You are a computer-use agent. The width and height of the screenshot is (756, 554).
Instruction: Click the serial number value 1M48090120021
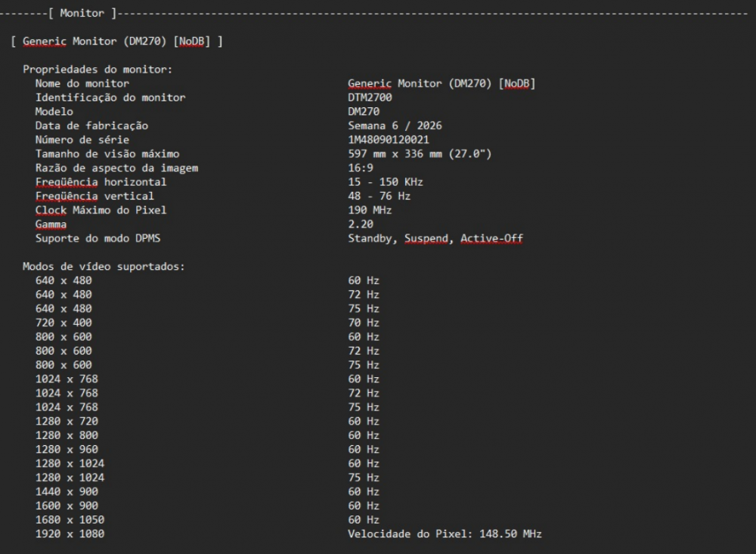point(389,140)
